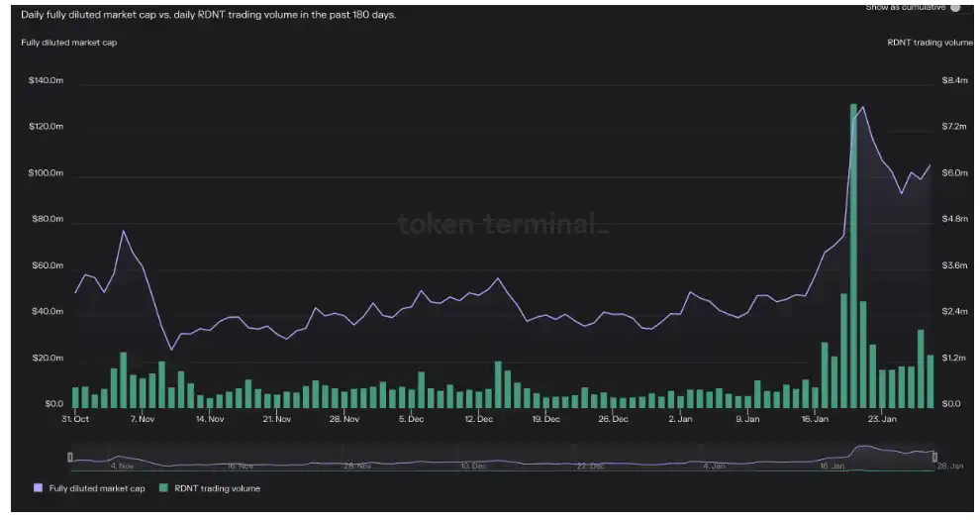Click the 28. Nov axis label
The image size is (980, 520).
pos(344,419)
